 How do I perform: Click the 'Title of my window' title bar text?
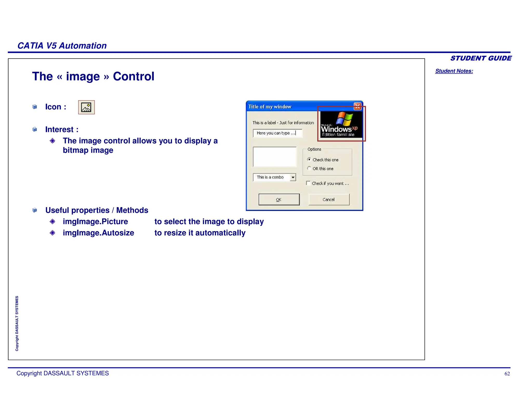270,107
